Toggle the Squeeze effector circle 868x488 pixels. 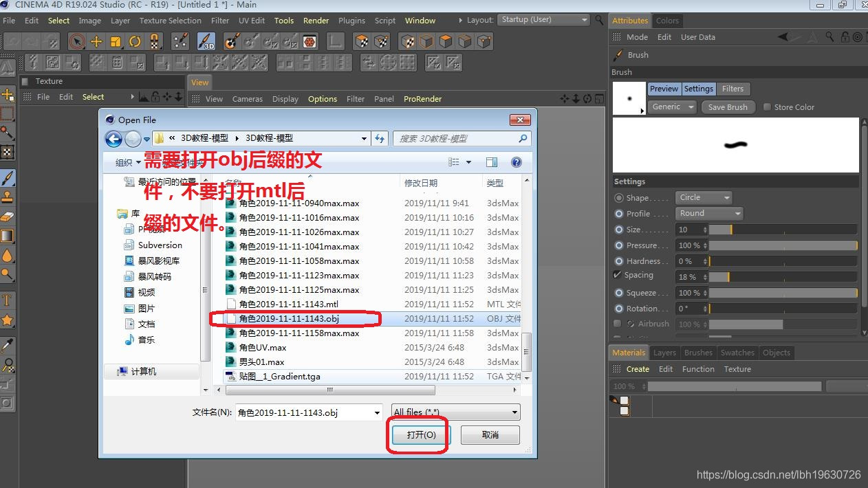619,293
